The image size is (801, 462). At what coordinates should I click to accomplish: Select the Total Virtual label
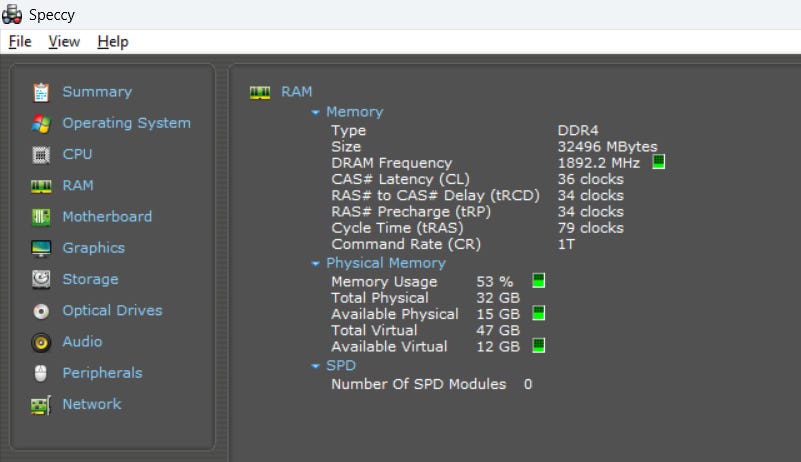tap(374, 330)
